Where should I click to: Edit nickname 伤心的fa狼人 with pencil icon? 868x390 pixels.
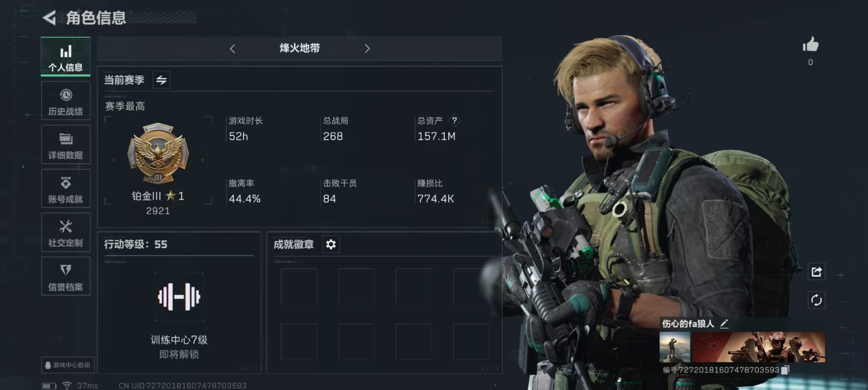(724, 324)
